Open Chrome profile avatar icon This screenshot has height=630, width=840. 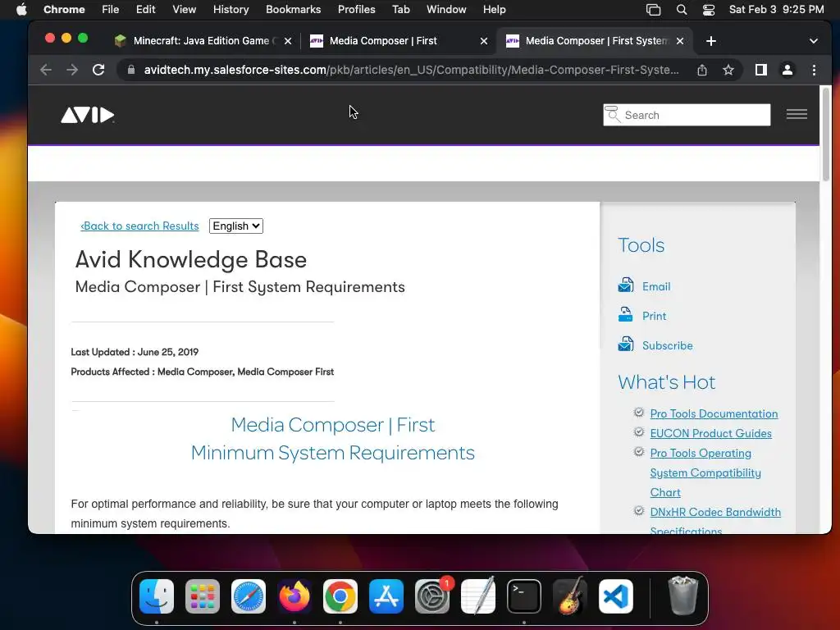click(x=787, y=70)
